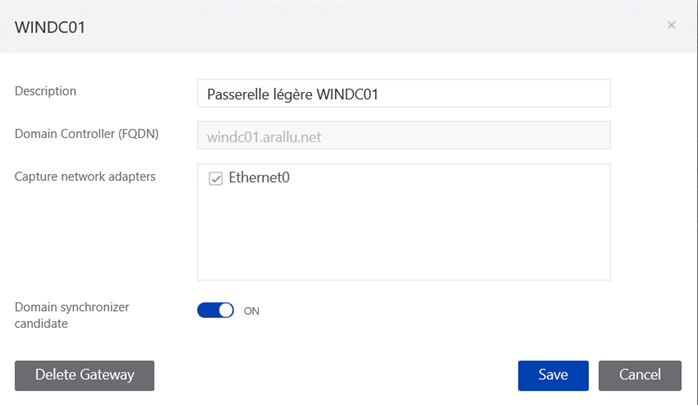
Task: Click the Capture network adapters label
Action: click(x=85, y=177)
